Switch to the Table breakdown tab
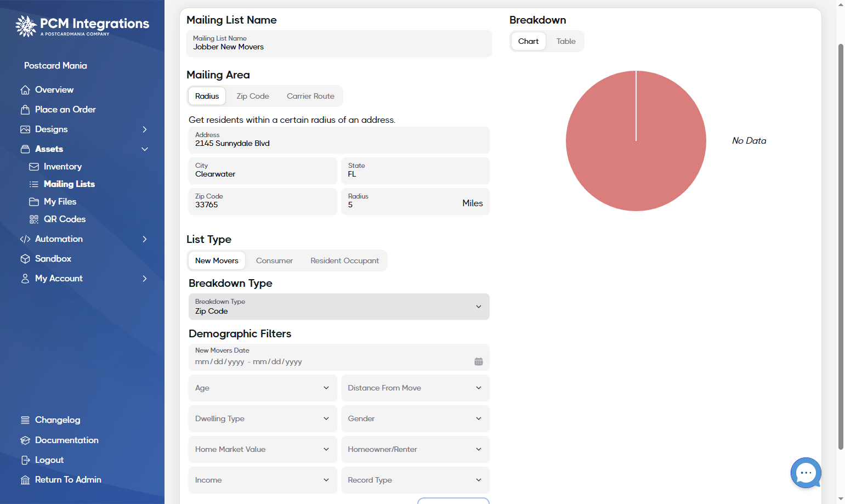The image size is (845, 504). point(566,41)
